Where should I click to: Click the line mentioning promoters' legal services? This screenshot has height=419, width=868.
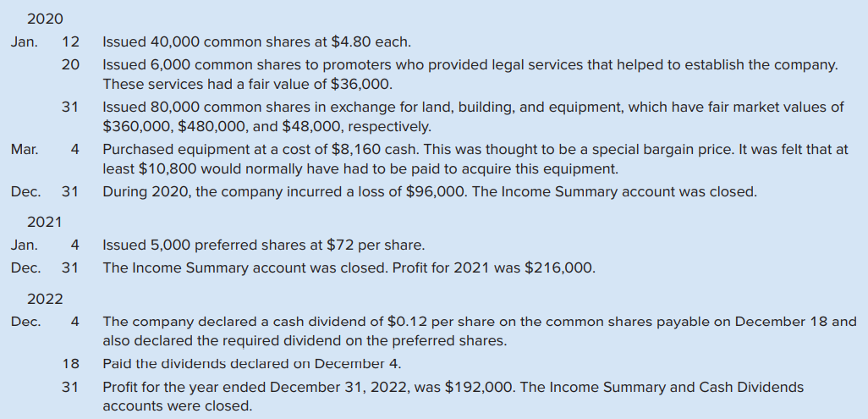pyautogui.click(x=470, y=65)
